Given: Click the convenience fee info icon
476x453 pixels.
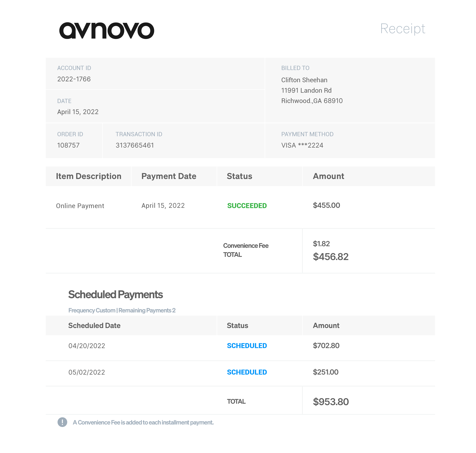Looking at the screenshot, I should pyautogui.click(x=62, y=422).
